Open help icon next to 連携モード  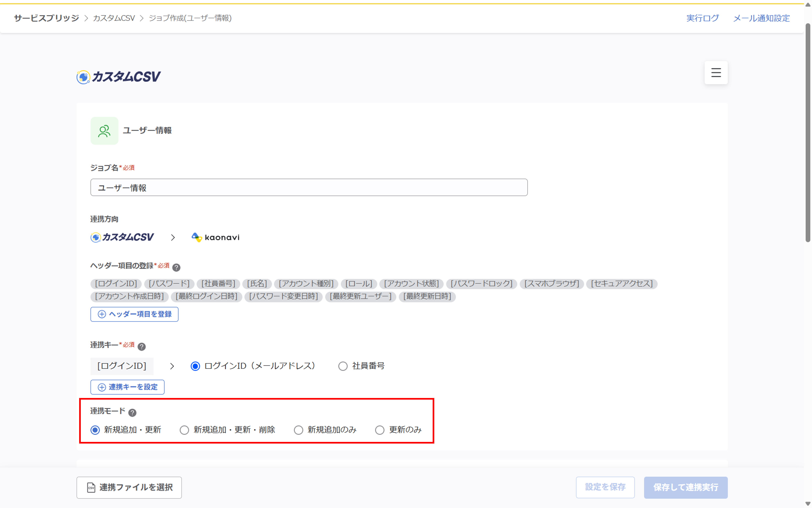pyautogui.click(x=132, y=413)
